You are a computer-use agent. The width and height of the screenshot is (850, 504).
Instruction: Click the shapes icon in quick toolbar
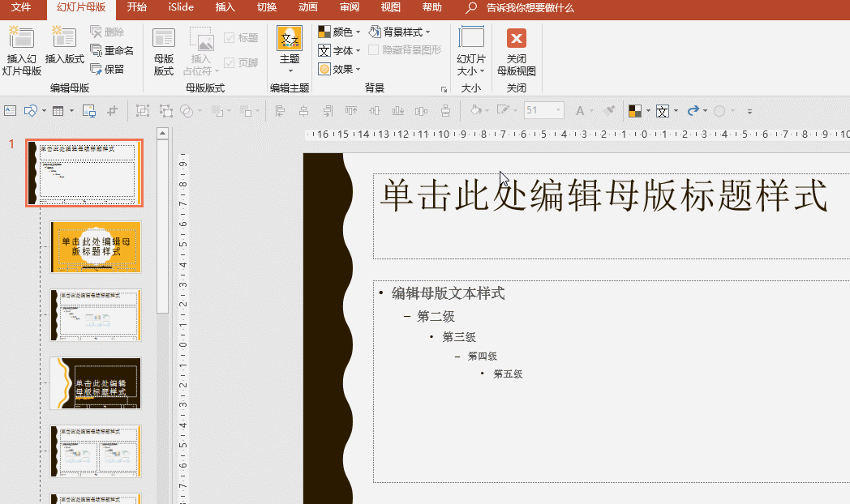[x=30, y=111]
